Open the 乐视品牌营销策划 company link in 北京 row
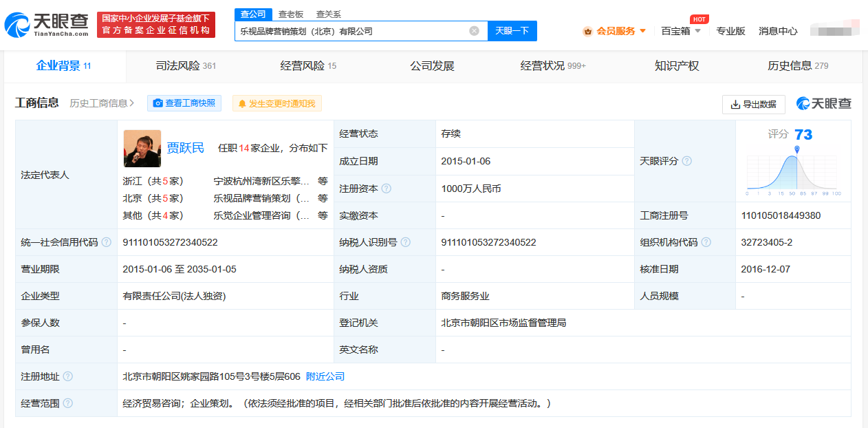 click(x=261, y=198)
